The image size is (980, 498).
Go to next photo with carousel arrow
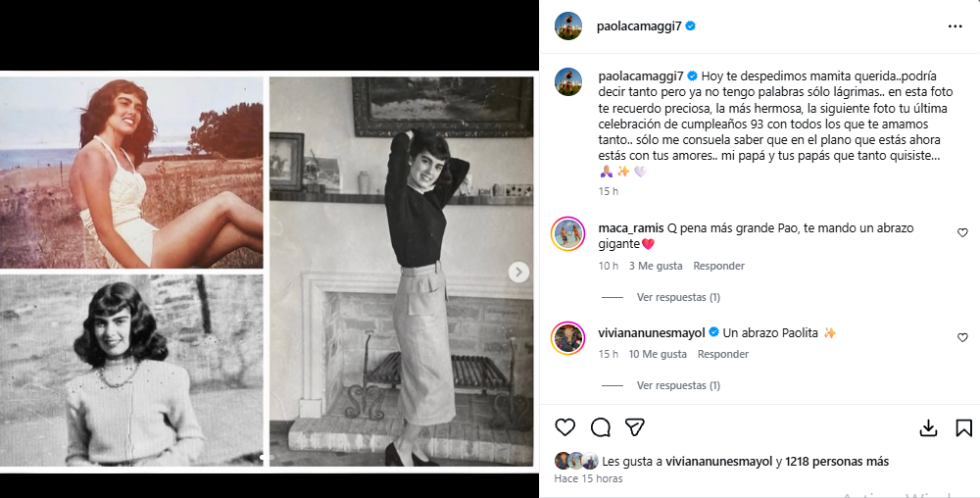[x=520, y=273]
